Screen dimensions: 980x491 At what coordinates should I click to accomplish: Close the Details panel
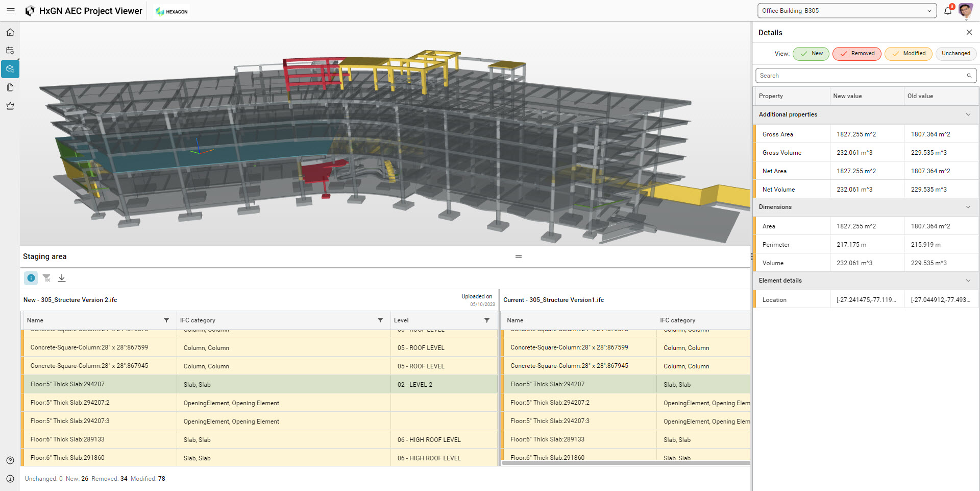(969, 32)
